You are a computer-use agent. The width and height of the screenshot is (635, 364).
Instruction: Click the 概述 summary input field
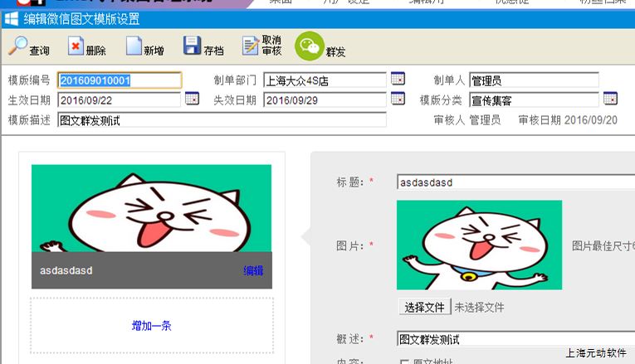(x=515, y=339)
